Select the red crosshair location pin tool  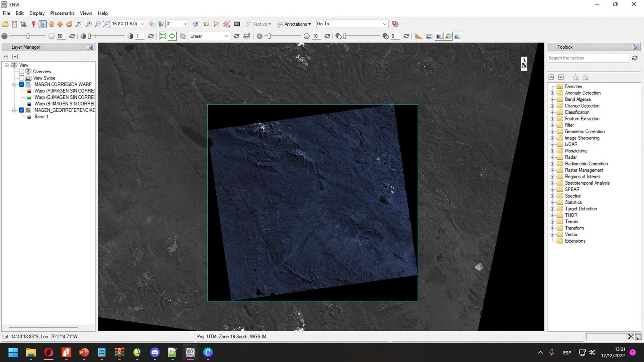tap(33, 24)
